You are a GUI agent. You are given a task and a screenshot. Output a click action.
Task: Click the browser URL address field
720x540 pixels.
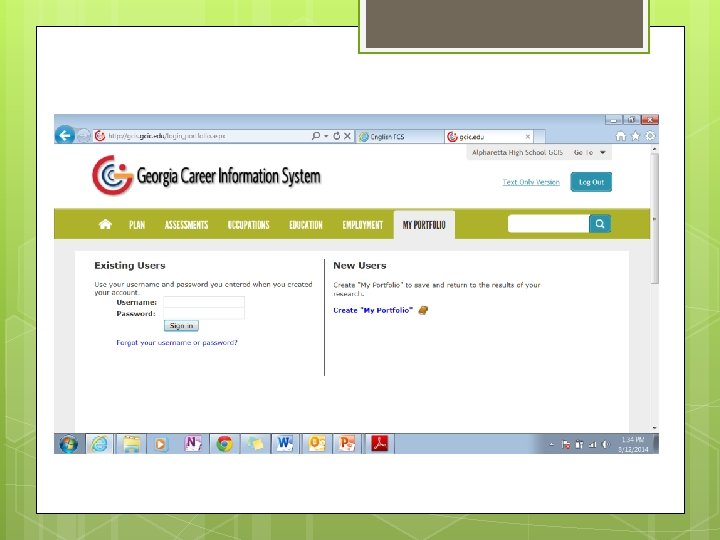(x=201, y=136)
